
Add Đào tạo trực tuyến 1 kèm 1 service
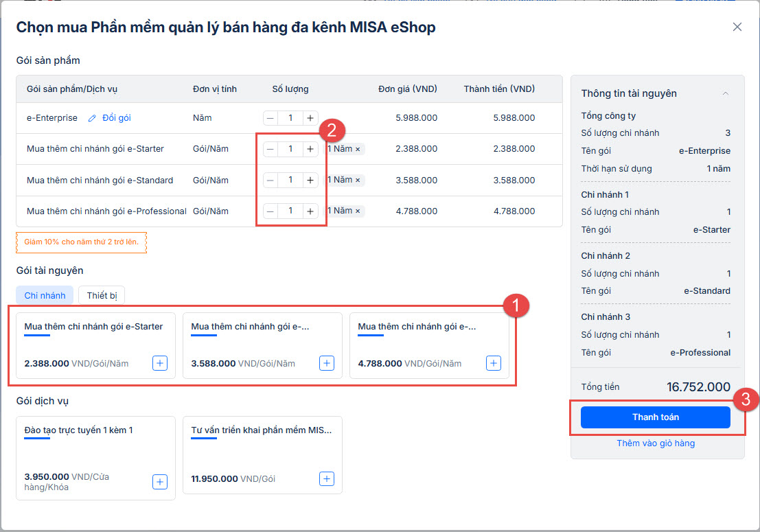pos(160,482)
